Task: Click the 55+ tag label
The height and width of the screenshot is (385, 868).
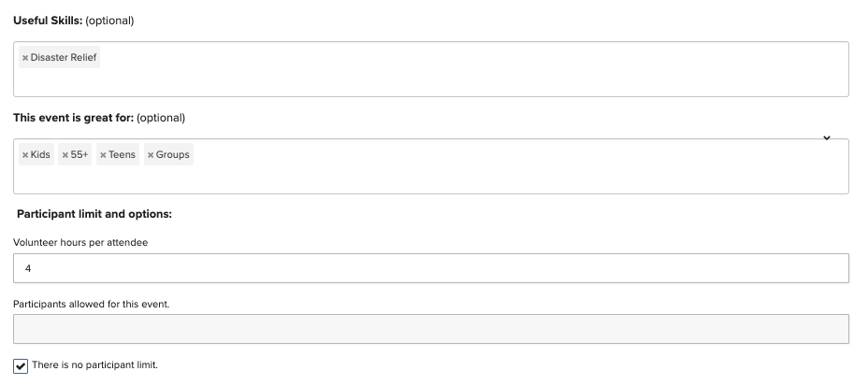Action: click(80, 155)
